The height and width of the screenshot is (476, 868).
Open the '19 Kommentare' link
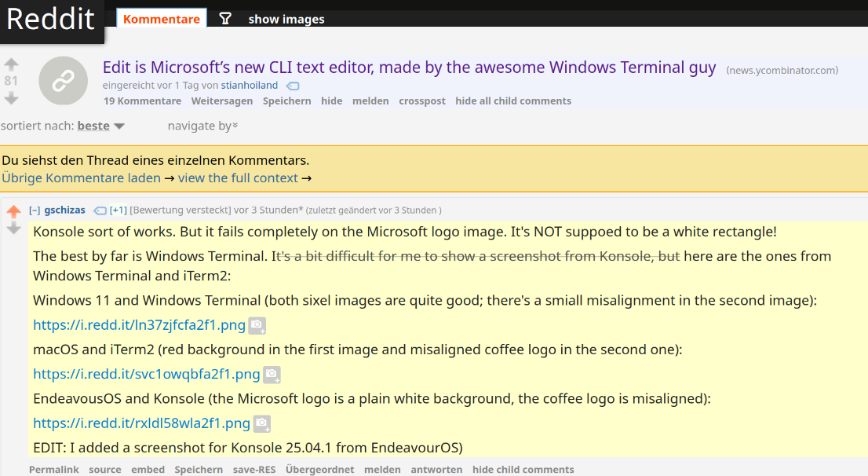click(x=142, y=101)
